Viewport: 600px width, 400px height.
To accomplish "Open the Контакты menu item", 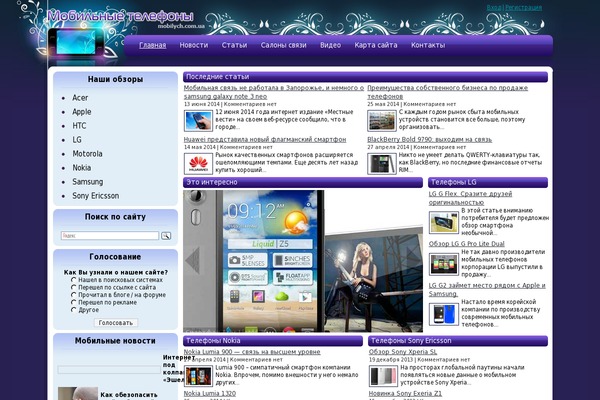I will point(428,45).
